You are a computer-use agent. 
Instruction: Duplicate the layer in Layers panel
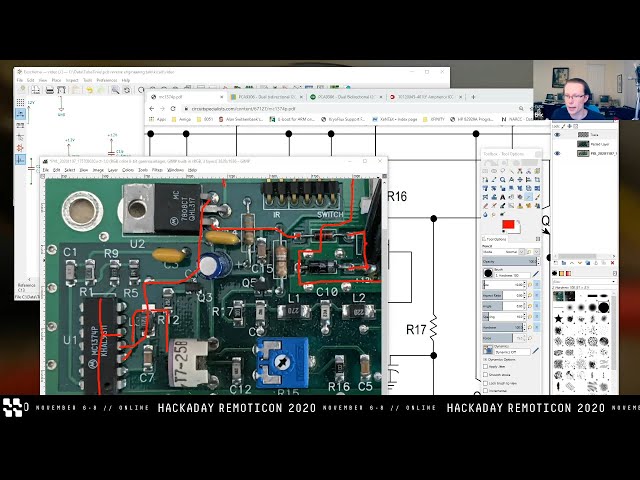tap(588, 263)
